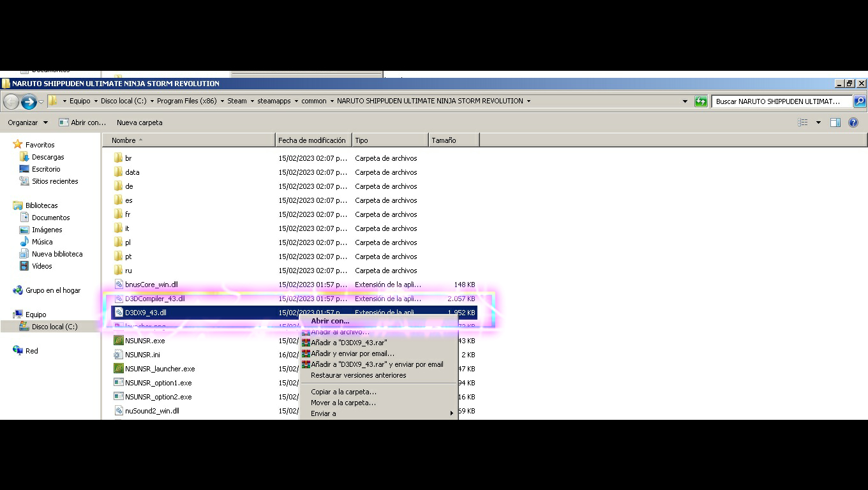Sort by the Tipo column header
868x490 pixels.
390,140
